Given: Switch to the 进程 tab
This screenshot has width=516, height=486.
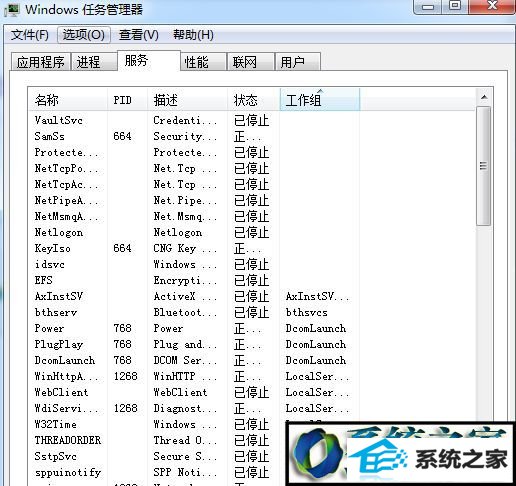Looking at the screenshot, I should [94, 62].
